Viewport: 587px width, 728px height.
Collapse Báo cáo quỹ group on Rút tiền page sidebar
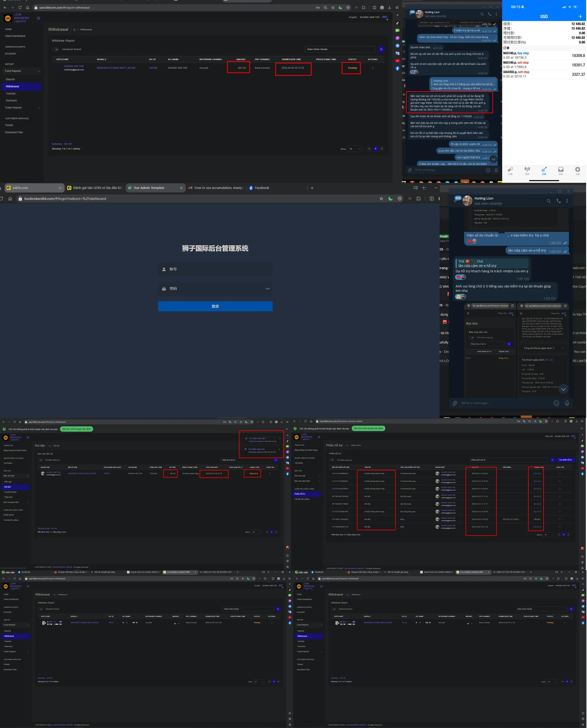(16, 476)
